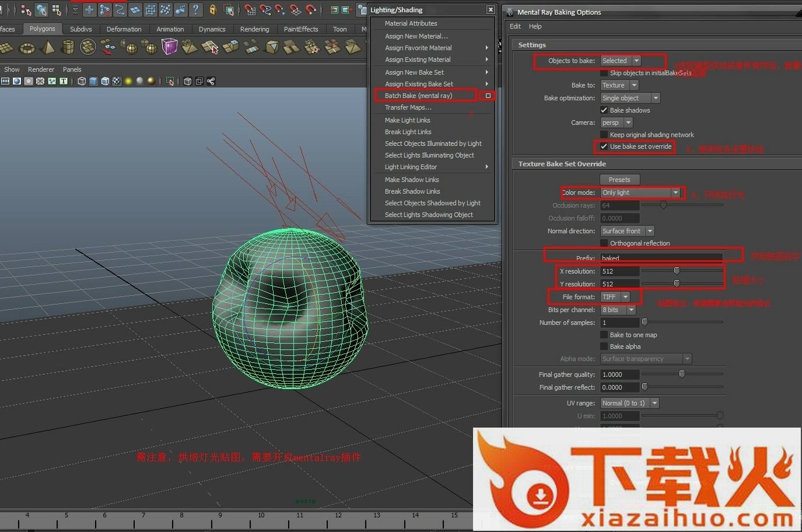Click the polygon torus shelf icon

(x=27, y=47)
